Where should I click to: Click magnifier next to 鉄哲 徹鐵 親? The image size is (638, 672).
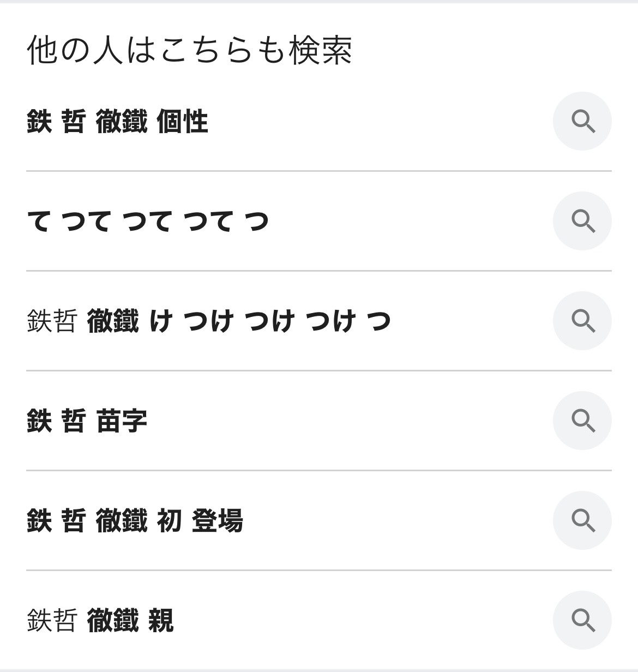(x=582, y=620)
